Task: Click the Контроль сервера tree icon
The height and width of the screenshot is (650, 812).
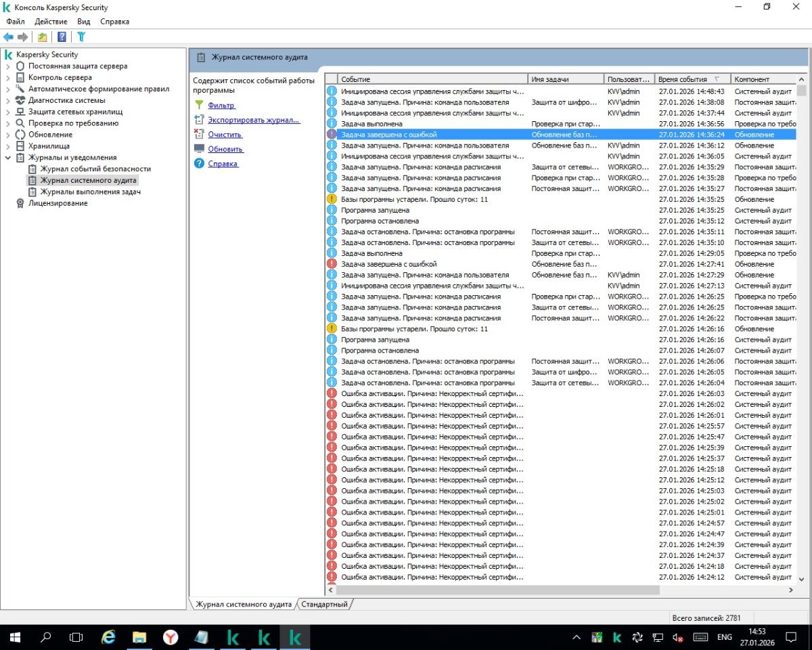Action: (x=20, y=78)
